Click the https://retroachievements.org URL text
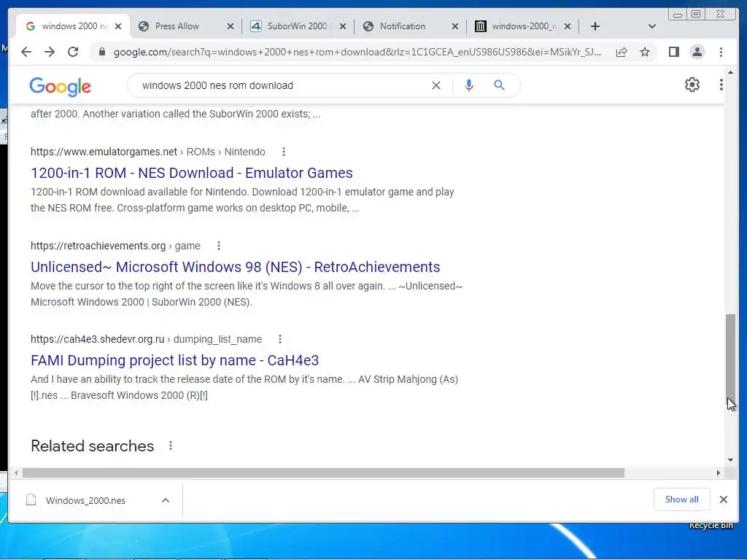The image size is (747, 560). click(x=98, y=246)
